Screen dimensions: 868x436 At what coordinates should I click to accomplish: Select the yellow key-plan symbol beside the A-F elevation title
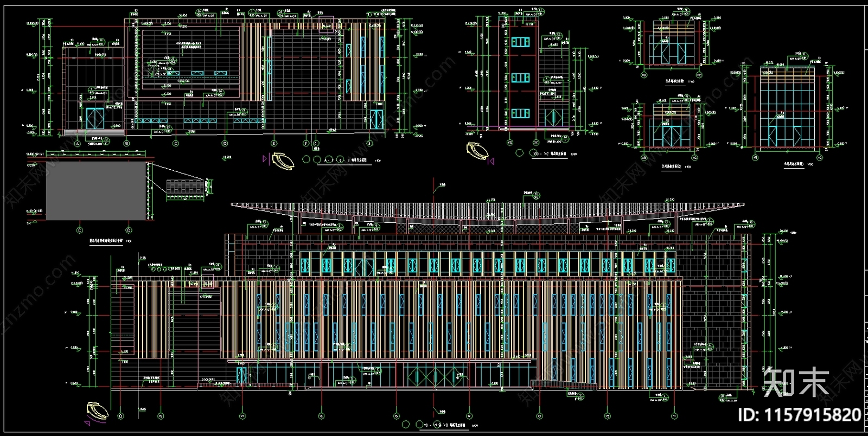(x=282, y=161)
